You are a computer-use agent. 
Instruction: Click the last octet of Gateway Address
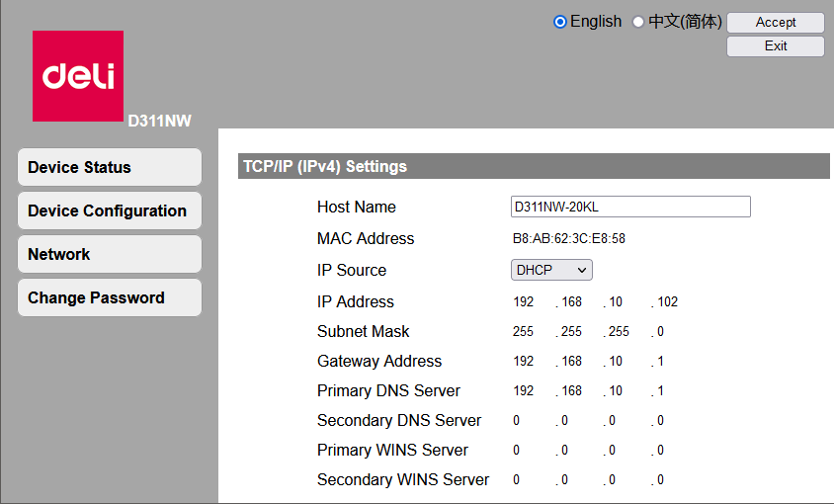[660, 362]
